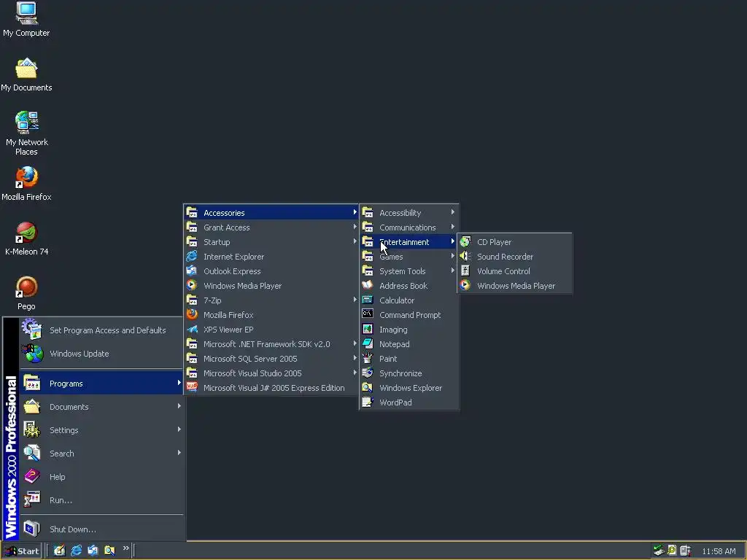Click the Windows Explorer icon in Accessories
The height and width of the screenshot is (560, 747).
pos(368,388)
